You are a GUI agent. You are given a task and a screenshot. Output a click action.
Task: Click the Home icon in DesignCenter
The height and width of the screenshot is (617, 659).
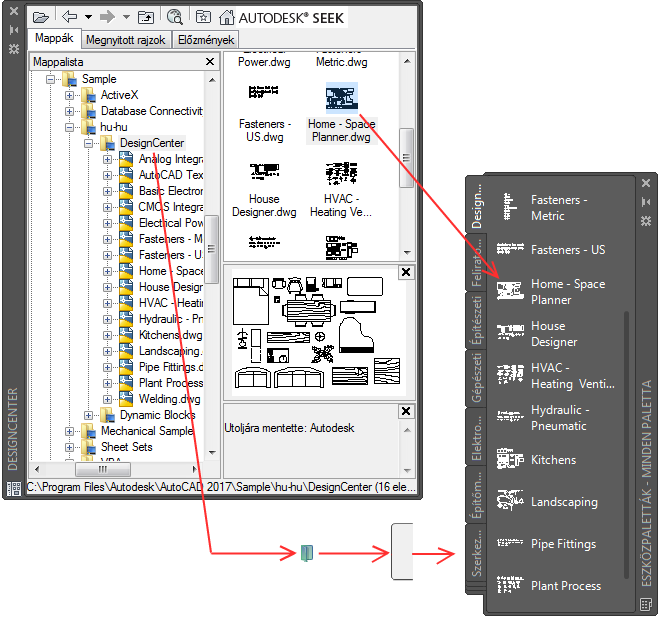pyautogui.click(x=227, y=17)
